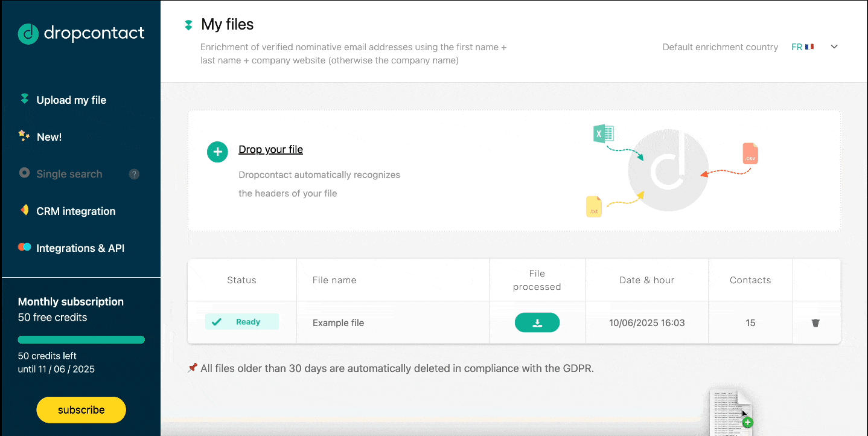Delete Example file with trash icon
Screen dimensions: 868x436
coord(815,323)
